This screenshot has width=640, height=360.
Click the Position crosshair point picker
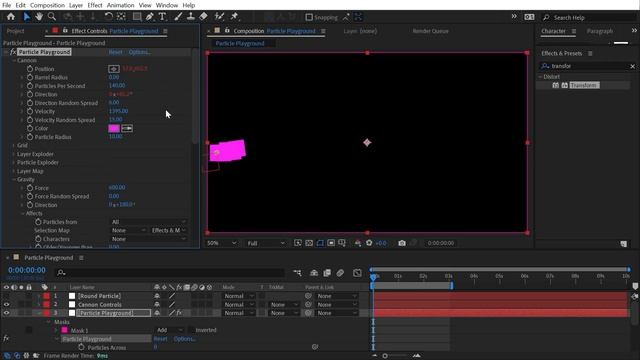coord(114,69)
